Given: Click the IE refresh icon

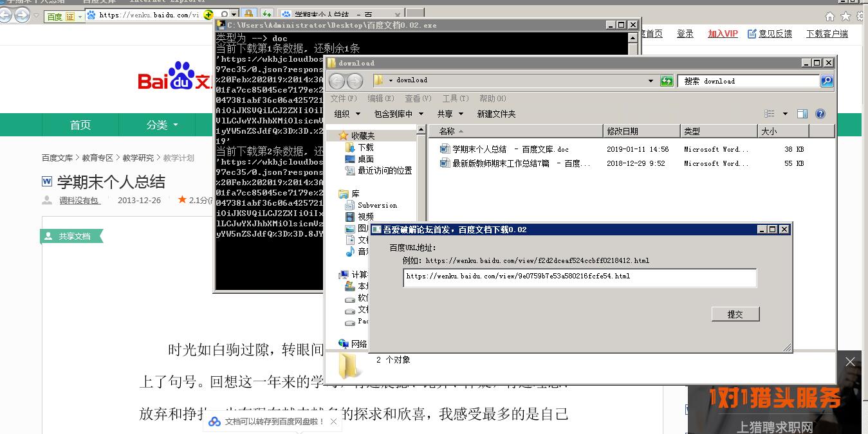Looking at the screenshot, I should tap(266, 15).
